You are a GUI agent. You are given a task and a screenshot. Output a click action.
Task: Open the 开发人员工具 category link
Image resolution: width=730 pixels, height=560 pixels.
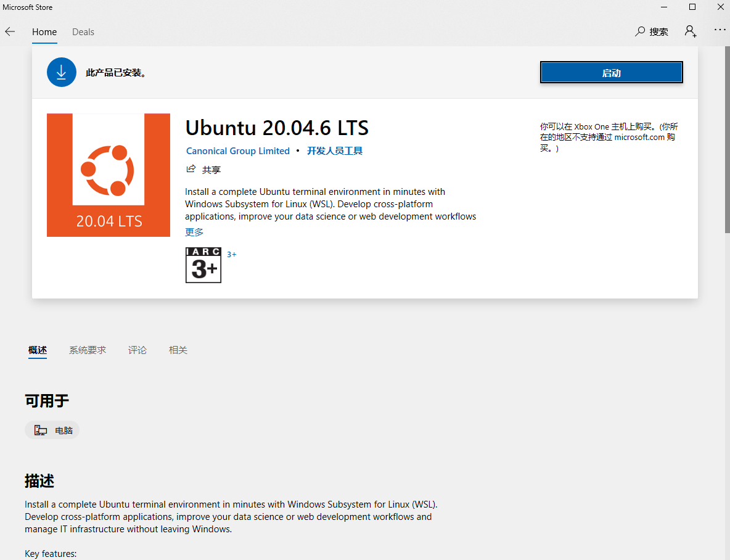334,151
